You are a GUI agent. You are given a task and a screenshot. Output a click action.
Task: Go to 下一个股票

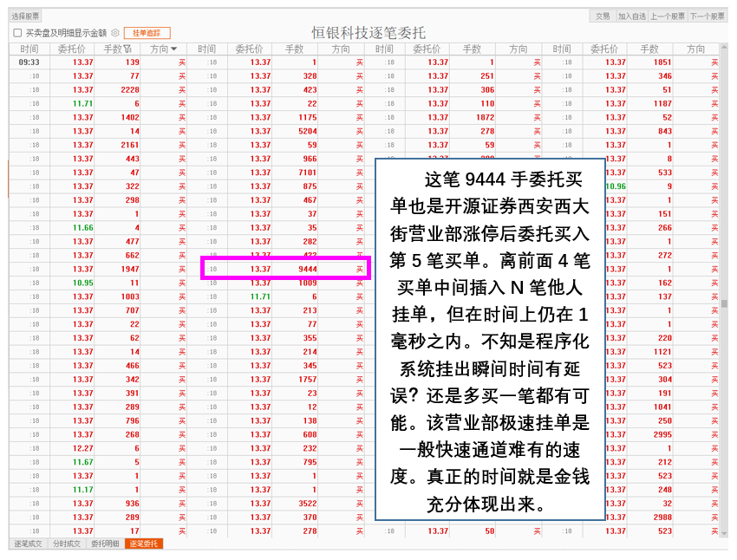pos(707,16)
